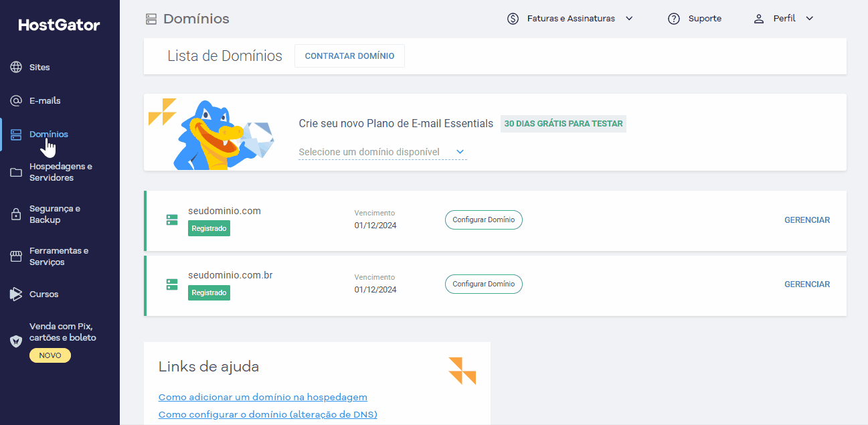The height and width of the screenshot is (425, 868).
Task: Click the Ferramentas e Serviços store icon
Action: [x=16, y=256]
